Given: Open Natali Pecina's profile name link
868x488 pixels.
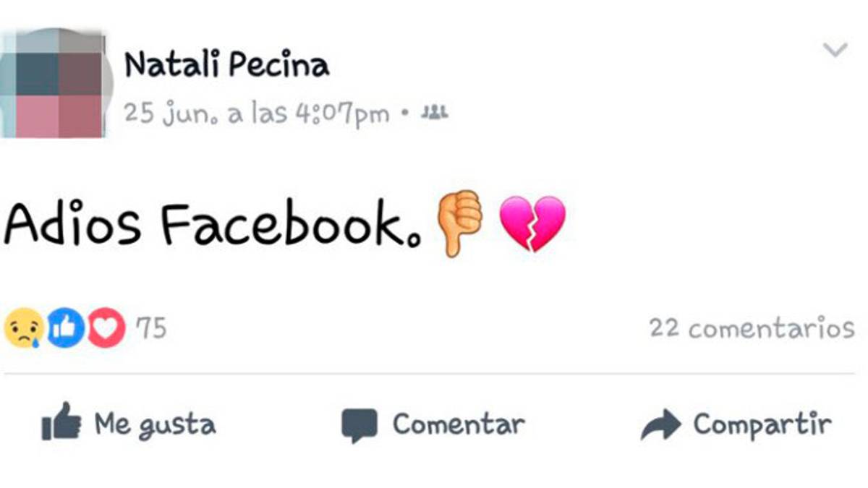Looking at the screenshot, I should 226,64.
